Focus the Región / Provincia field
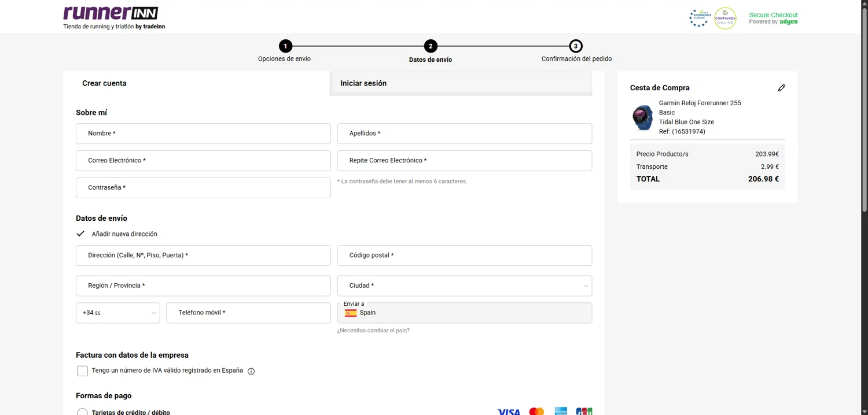Screen dimensions: 868x415 pos(203,286)
